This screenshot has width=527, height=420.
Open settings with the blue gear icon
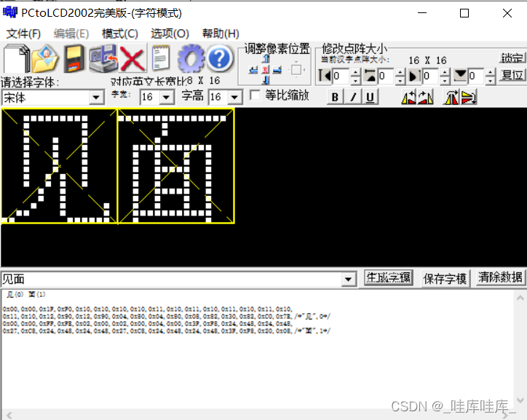click(191, 58)
